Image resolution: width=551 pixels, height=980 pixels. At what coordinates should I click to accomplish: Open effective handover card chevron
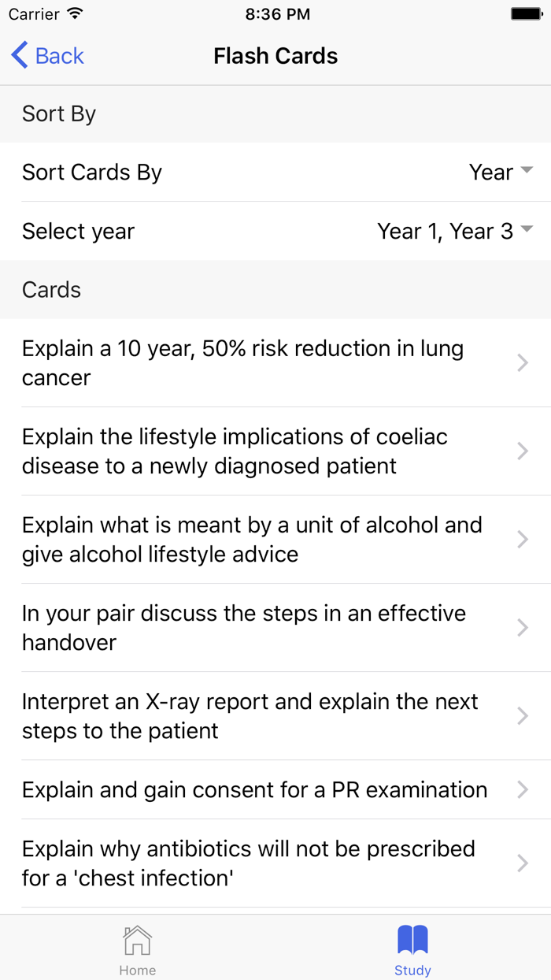pyautogui.click(x=522, y=627)
